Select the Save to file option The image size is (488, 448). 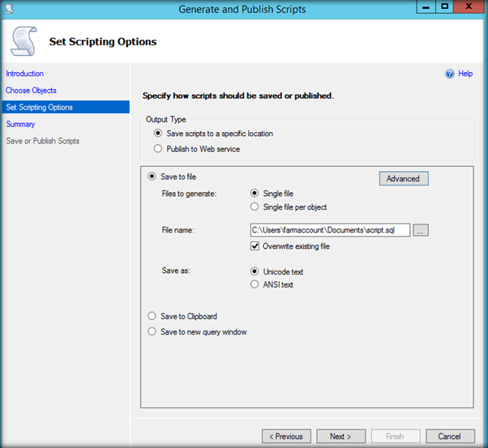(152, 177)
